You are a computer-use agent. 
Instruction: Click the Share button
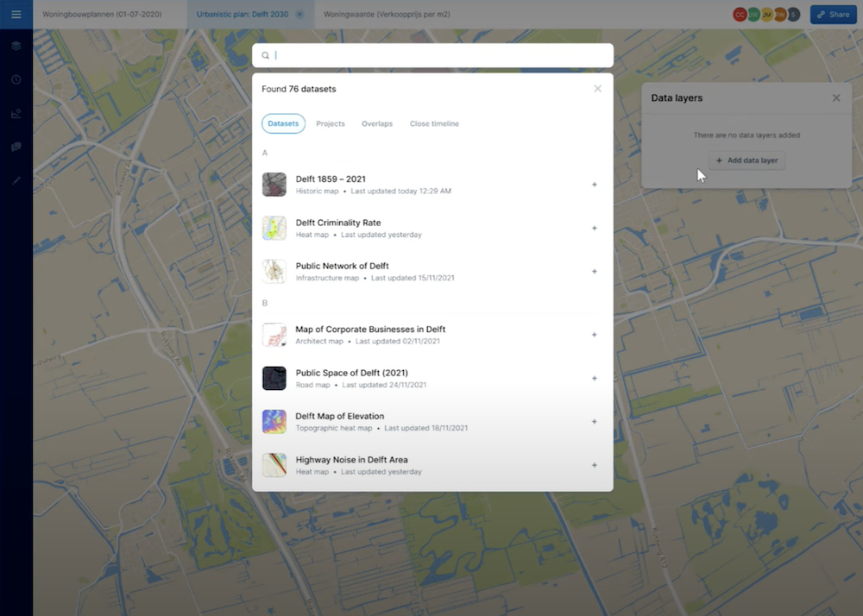831,14
